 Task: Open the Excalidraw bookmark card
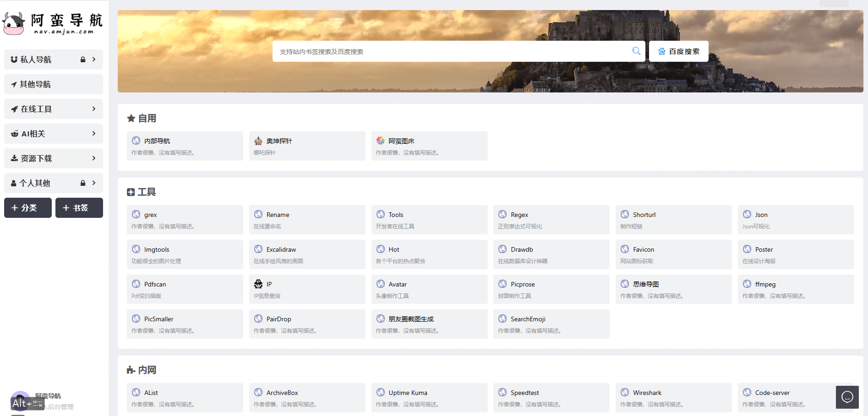pos(307,254)
